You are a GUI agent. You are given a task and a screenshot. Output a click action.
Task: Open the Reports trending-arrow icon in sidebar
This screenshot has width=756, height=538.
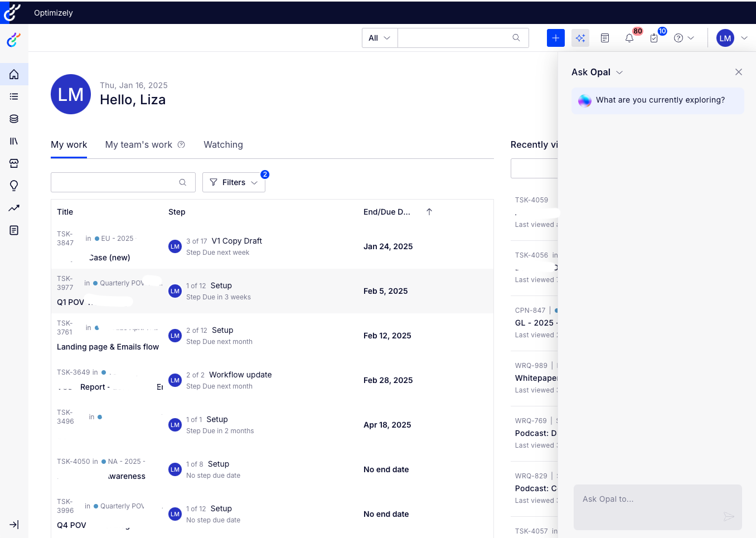coord(14,208)
